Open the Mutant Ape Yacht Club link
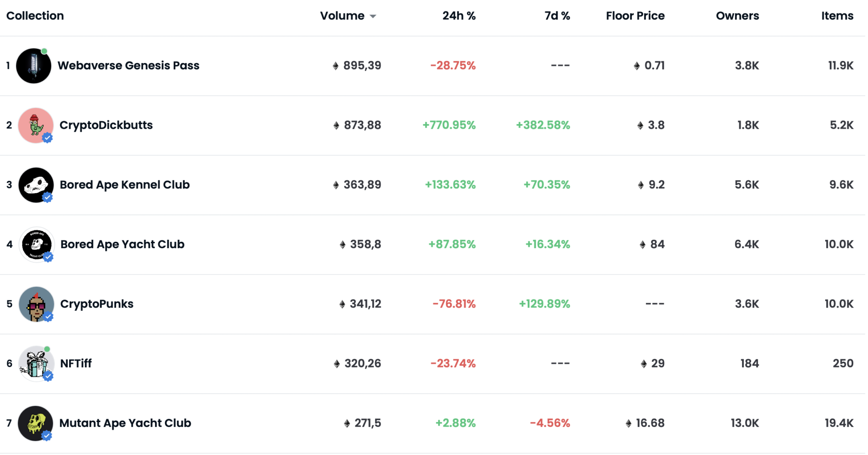868x455 pixels. [125, 423]
